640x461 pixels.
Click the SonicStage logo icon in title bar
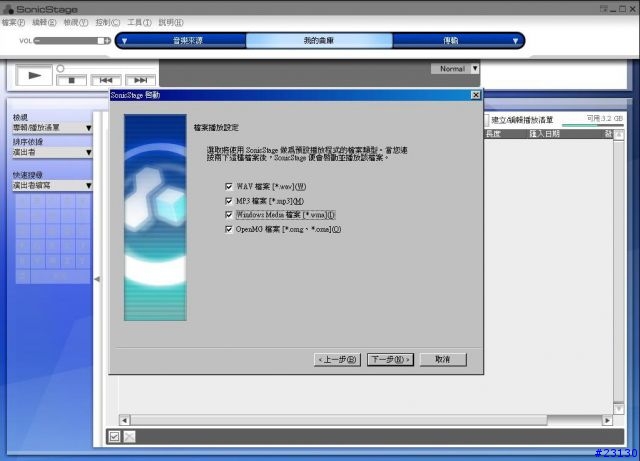click(x=8, y=9)
